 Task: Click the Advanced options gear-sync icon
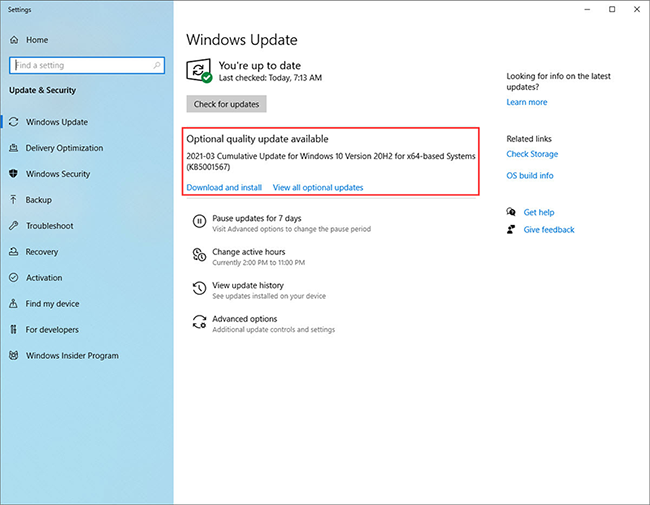[x=199, y=322]
